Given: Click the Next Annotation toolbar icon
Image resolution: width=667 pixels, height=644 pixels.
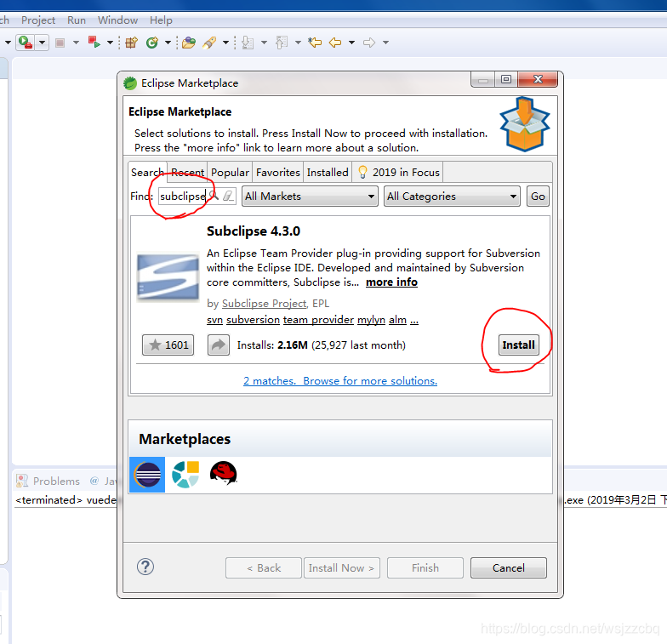Looking at the screenshot, I should pyautogui.click(x=248, y=43).
